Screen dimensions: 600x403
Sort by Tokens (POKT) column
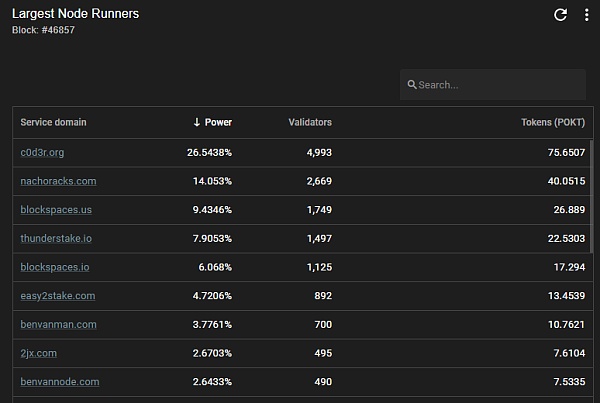click(553, 122)
